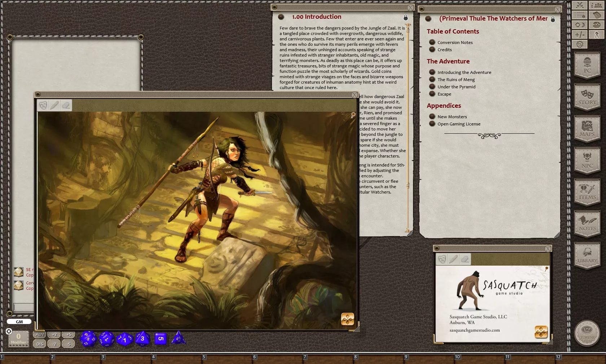Open the NPC sidebar button
This screenshot has height=364, width=606.
587,160
